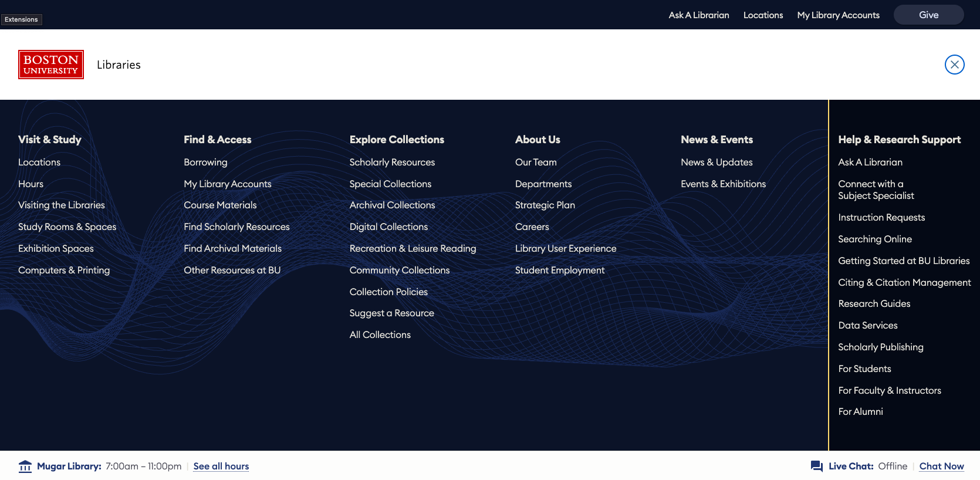980x480 pixels.
Task: Open Digital Collections
Action: 388,227
